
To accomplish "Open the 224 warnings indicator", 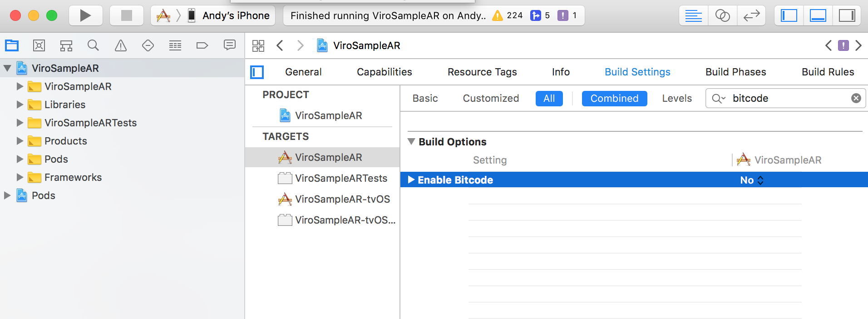I will (508, 15).
